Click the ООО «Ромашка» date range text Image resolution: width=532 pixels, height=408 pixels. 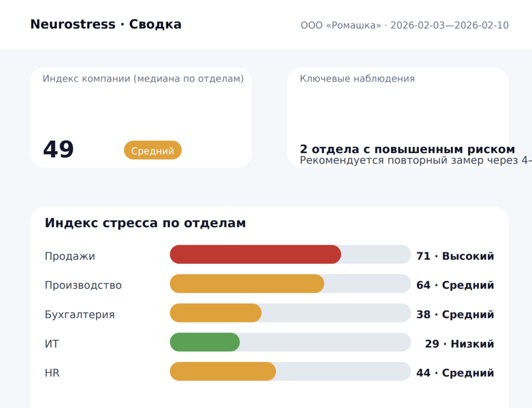[404, 25]
